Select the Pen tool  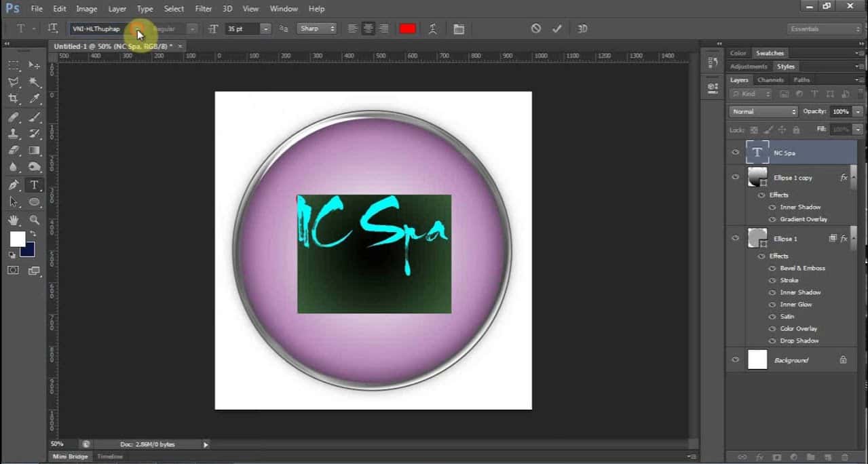point(14,185)
